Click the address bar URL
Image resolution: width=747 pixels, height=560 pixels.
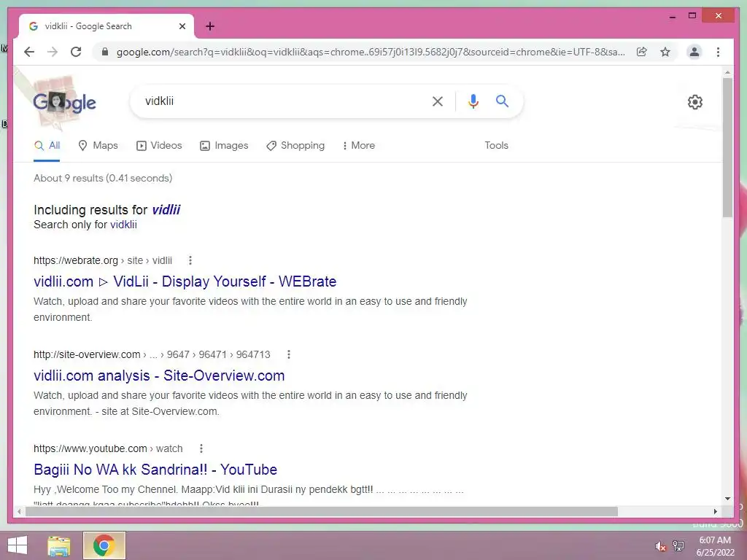click(371, 52)
